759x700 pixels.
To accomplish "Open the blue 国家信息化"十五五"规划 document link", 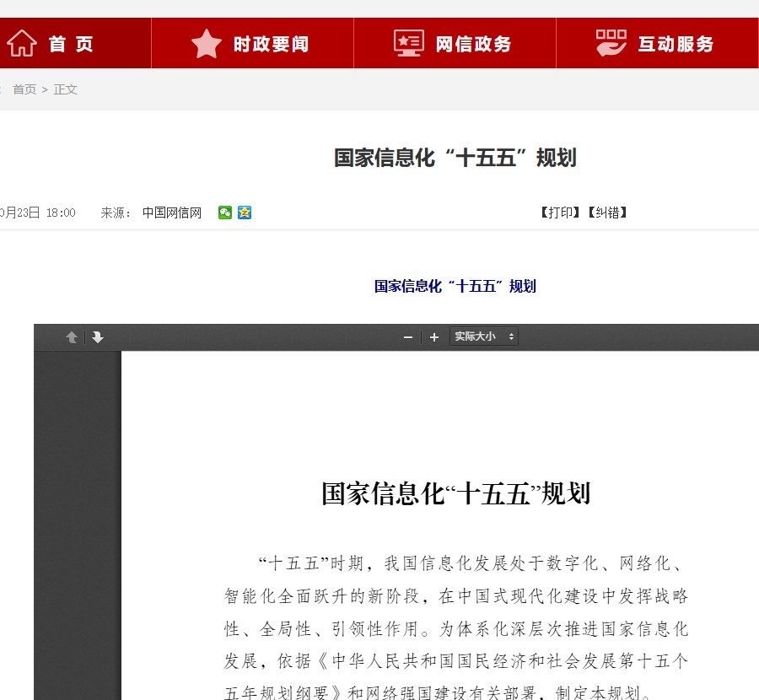I will (455, 286).
